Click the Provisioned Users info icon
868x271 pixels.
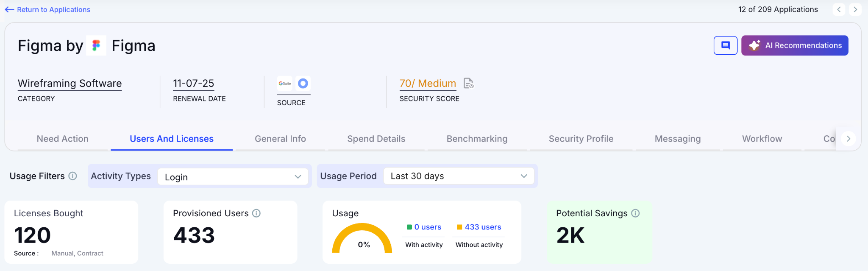coord(256,213)
